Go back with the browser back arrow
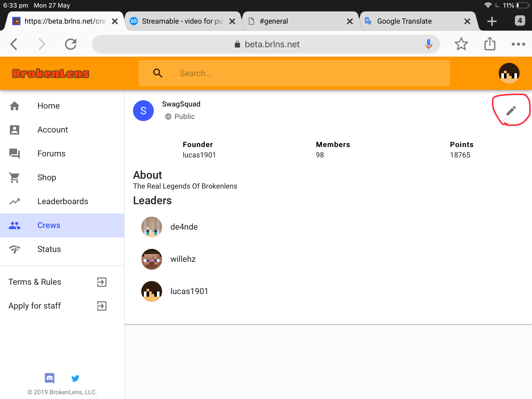 [14, 44]
